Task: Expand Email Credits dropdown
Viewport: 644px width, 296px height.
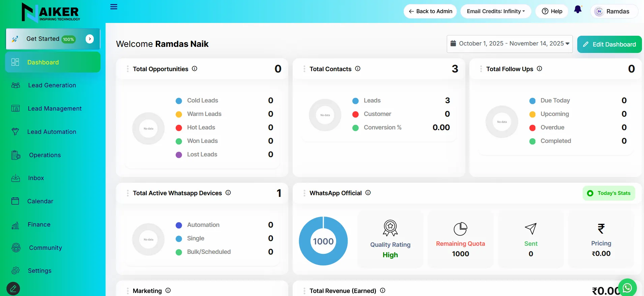Action: (495, 11)
